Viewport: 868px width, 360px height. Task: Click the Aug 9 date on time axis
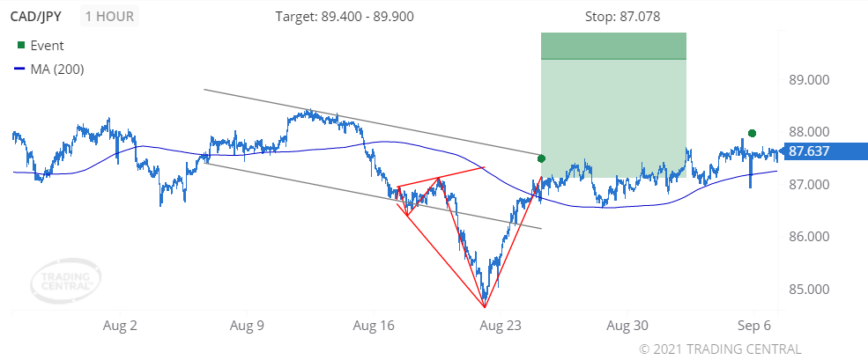coord(247,325)
